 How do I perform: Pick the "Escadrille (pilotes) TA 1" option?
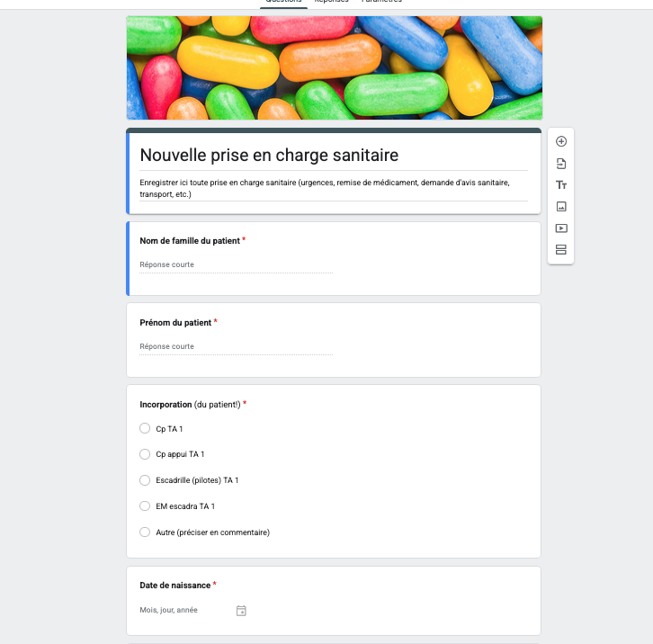145,480
